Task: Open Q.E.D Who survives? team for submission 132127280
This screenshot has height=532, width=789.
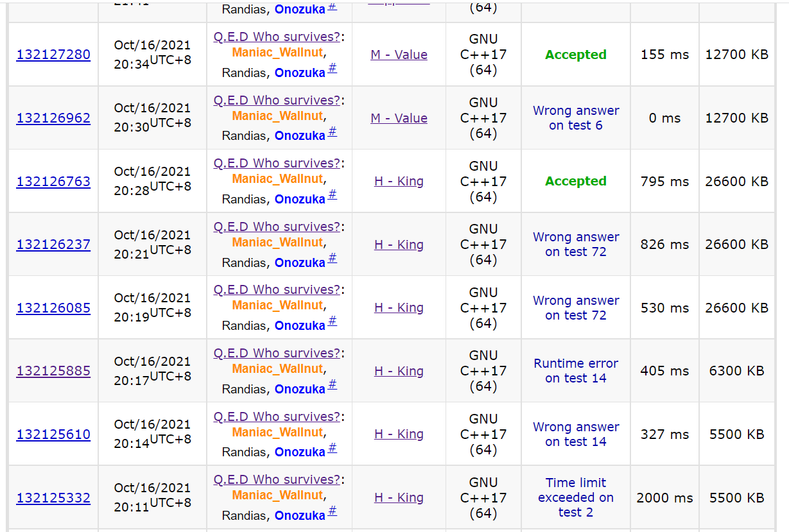Action: pos(277,37)
